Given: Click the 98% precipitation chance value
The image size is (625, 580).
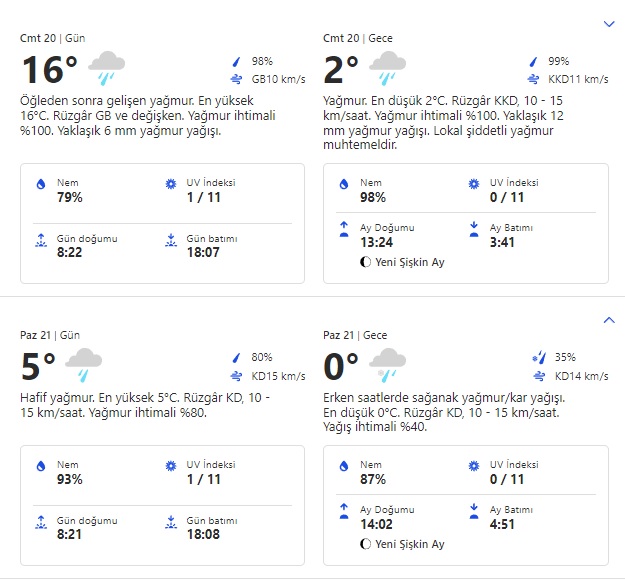Looking at the screenshot, I should point(262,61).
